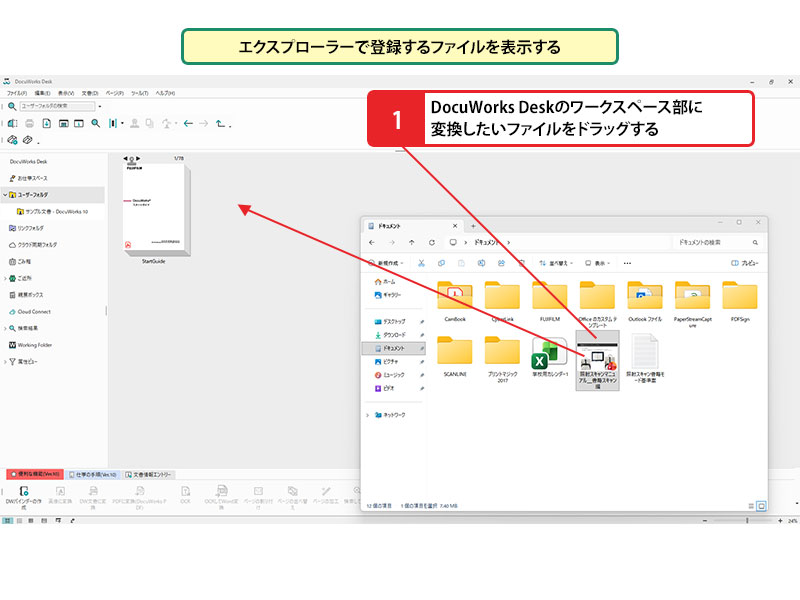Image resolution: width=800 pixels, height=600 pixels.
Task: Click the three-dots more options in Explorer
Action: pyautogui.click(x=627, y=263)
